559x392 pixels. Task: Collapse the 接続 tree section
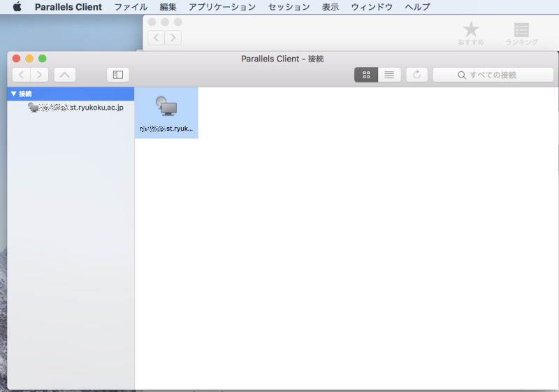(13, 94)
